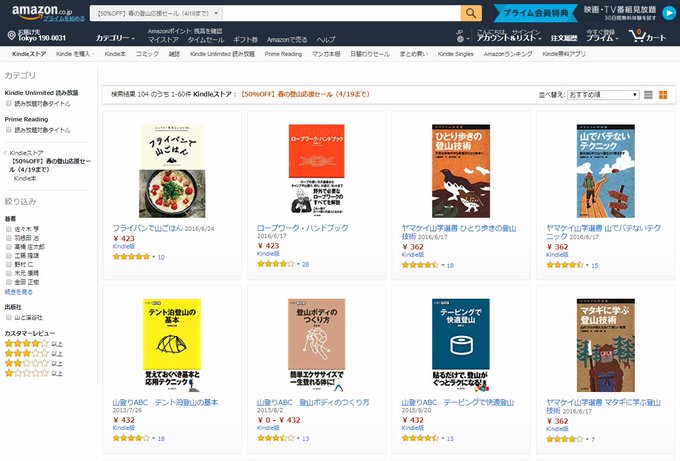
Task: Enable the 山と溪谷社 publisher checkbox
Action: (x=9, y=317)
